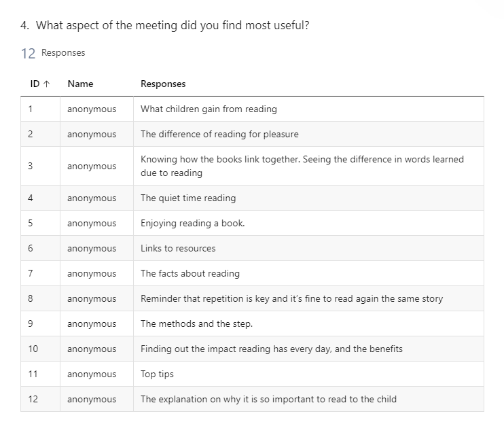
Task: Select 'Links to resources' response row
Action: coord(252,248)
